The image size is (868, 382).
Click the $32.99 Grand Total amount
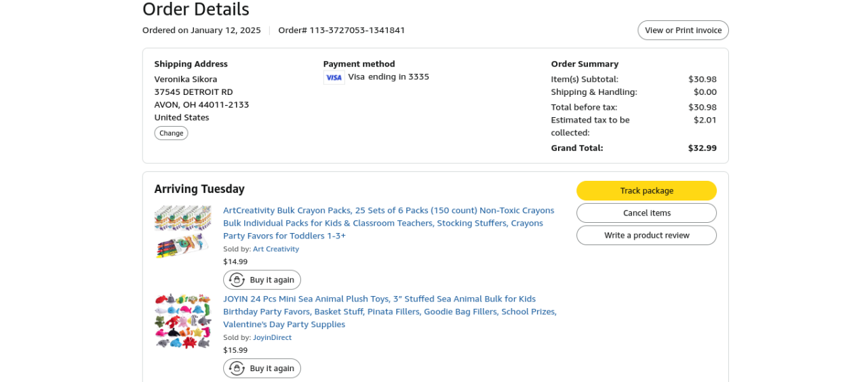coord(702,148)
